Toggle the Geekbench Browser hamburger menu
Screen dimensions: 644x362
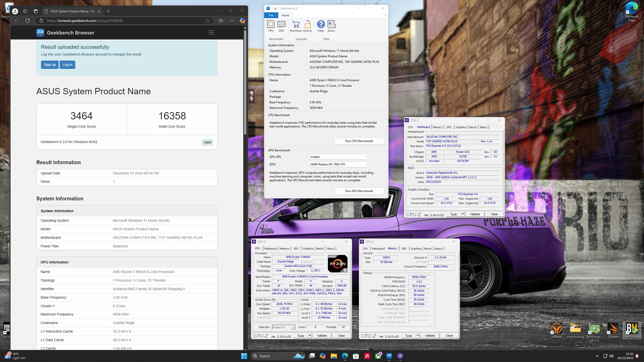[x=211, y=32]
